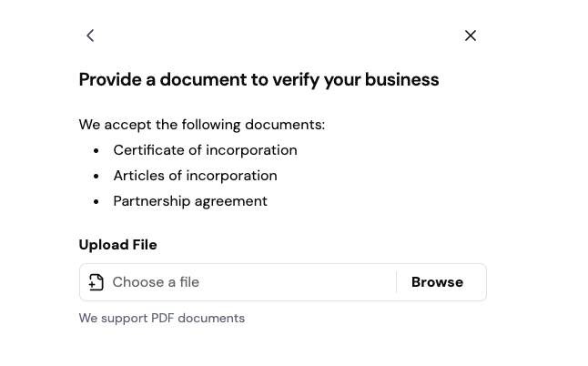Click the bullet beside Partnership agreement
588x366 pixels.
(x=96, y=201)
